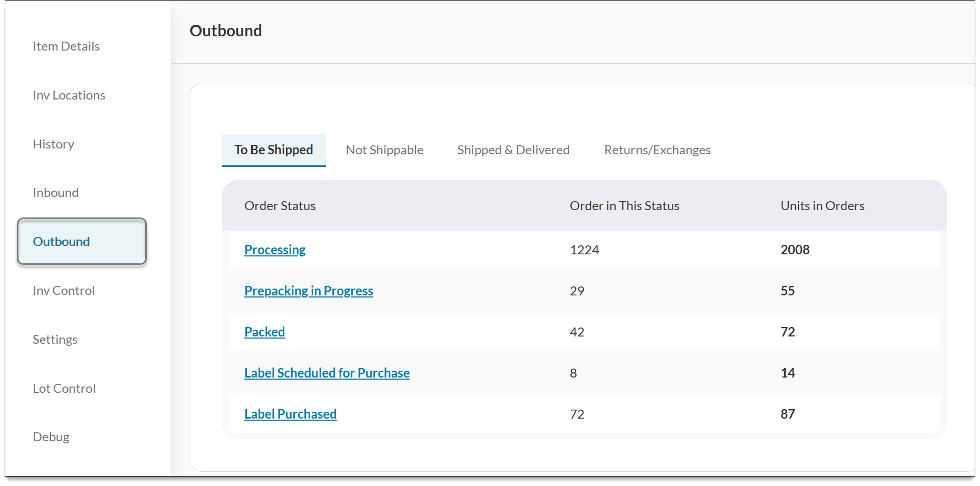980x486 pixels.
Task: Go to the Lot Control section
Action: click(x=64, y=389)
